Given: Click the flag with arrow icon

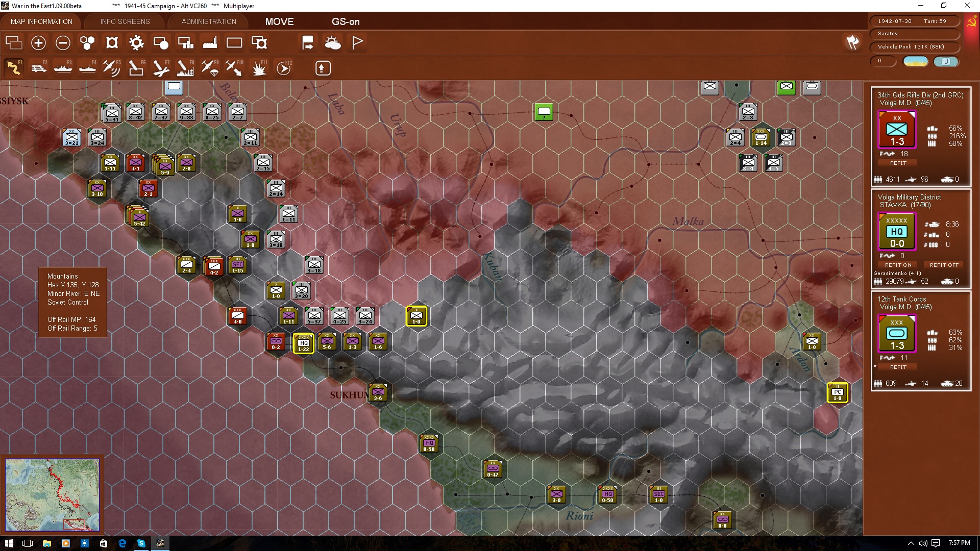Looking at the screenshot, I should tap(308, 43).
